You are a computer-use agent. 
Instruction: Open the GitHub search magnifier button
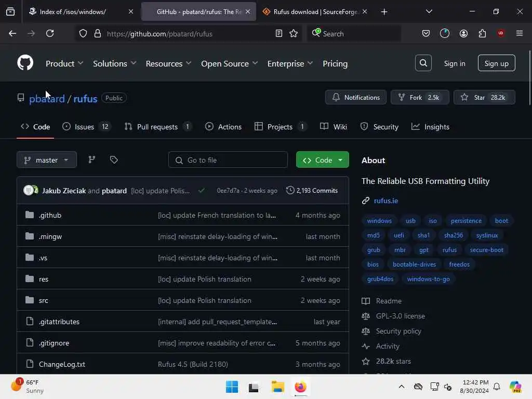click(423, 63)
